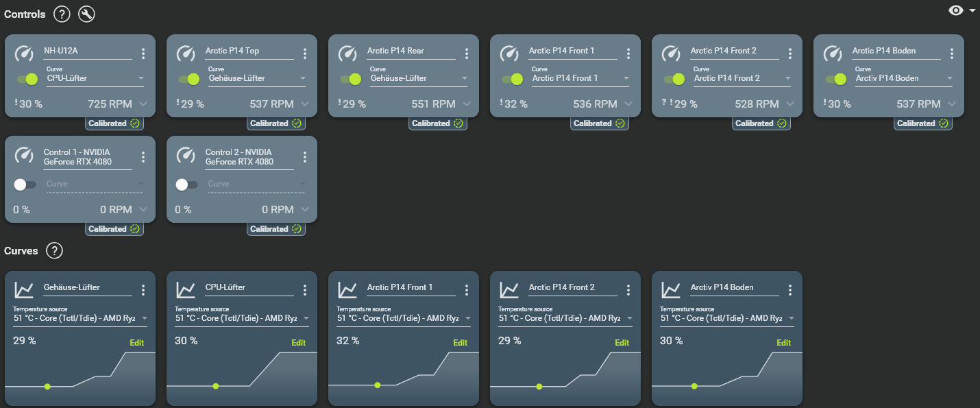Click the Gehäuse-Lüfter curve name field
Image resolution: width=980 pixels, height=408 pixels.
[x=88, y=288]
